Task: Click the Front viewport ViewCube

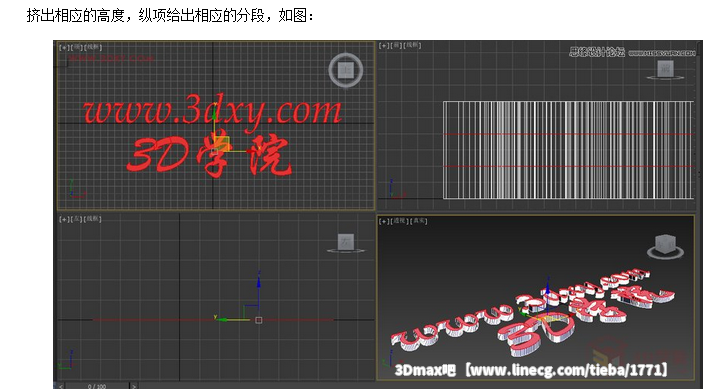Action: tap(665, 70)
